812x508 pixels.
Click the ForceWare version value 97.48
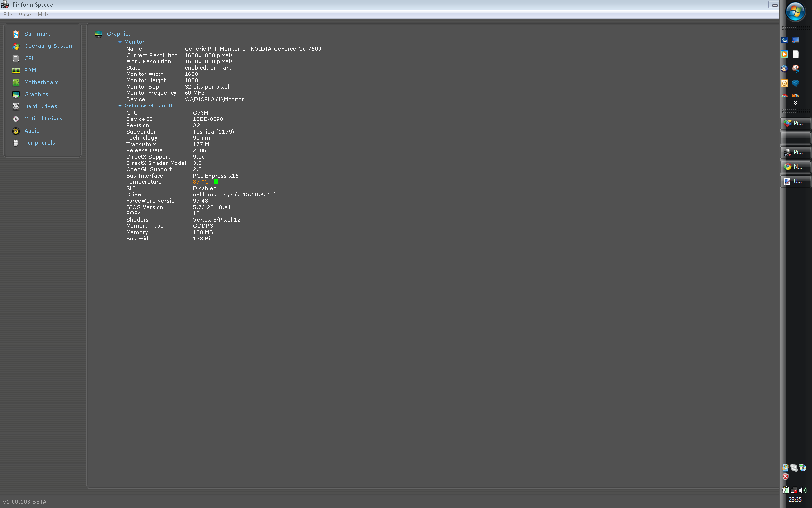(201, 201)
